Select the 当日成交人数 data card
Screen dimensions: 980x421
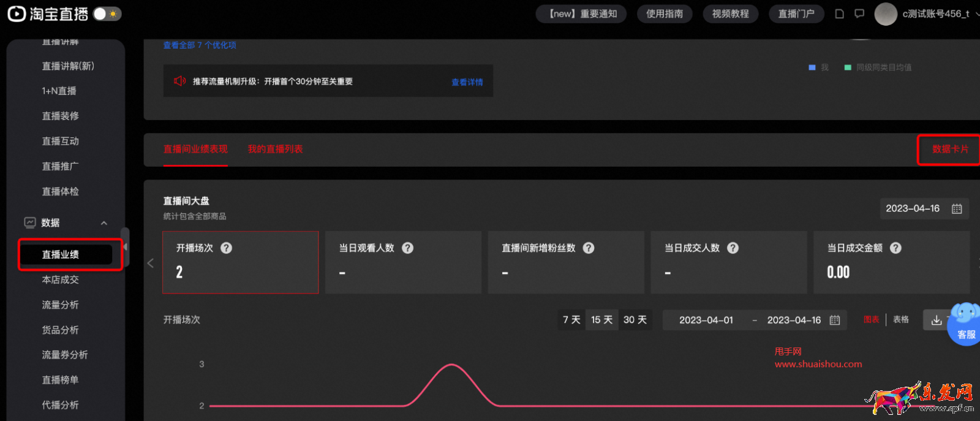729,262
